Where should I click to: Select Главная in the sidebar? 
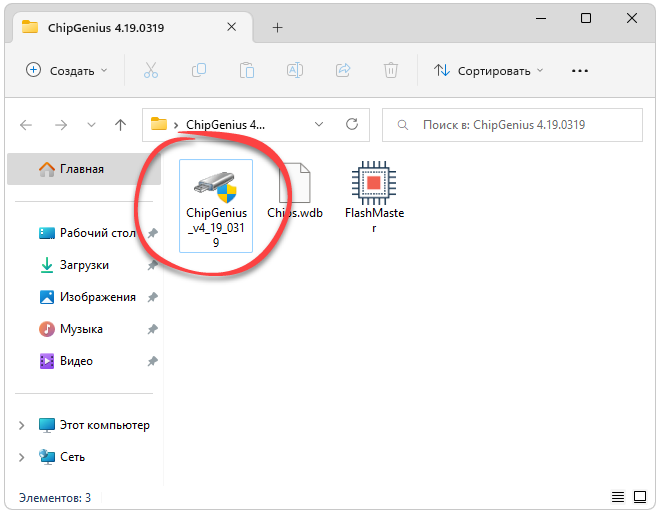tap(84, 169)
